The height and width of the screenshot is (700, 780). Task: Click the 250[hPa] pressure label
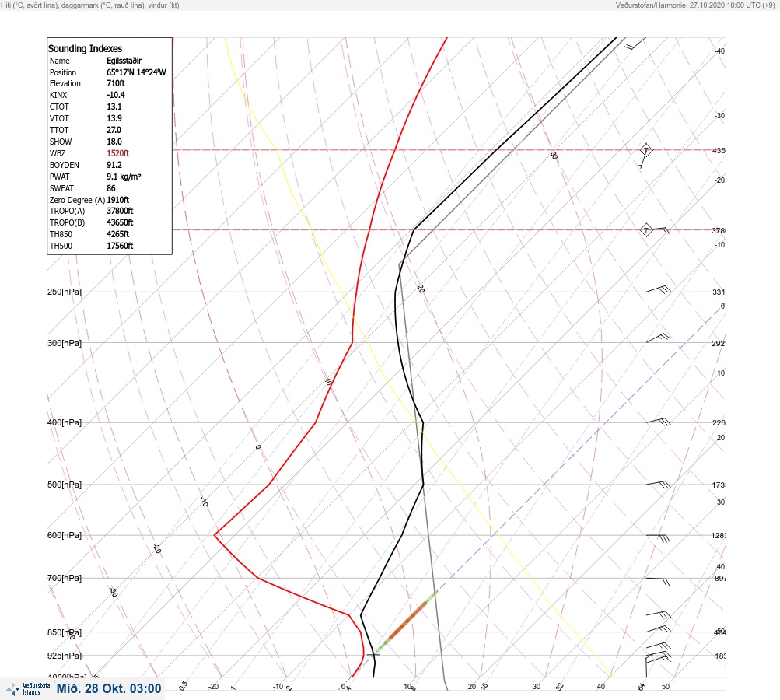65,292
